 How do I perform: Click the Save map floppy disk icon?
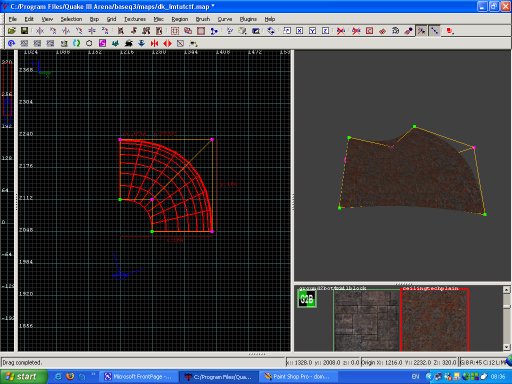click(x=24, y=31)
